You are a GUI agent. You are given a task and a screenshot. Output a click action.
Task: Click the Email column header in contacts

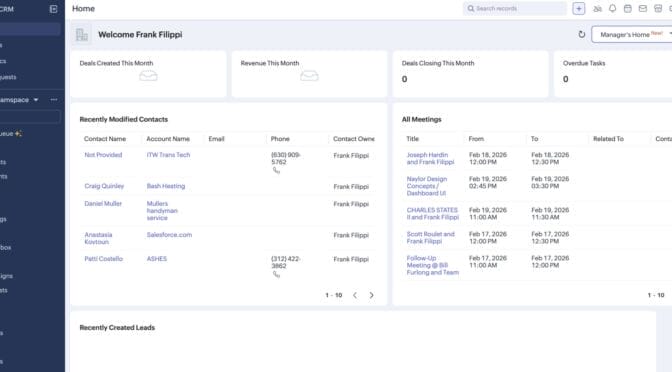[216, 139]
